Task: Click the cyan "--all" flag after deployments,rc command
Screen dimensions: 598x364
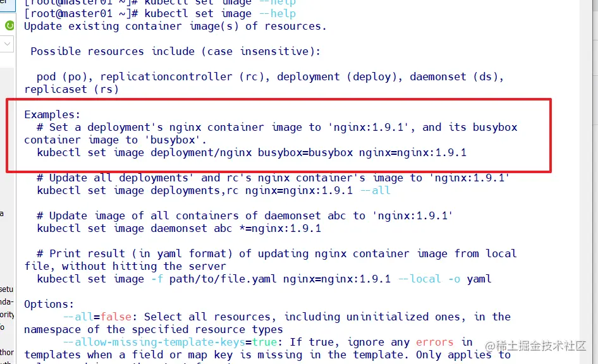Action: pyautogui.click(x=375, y=190)
